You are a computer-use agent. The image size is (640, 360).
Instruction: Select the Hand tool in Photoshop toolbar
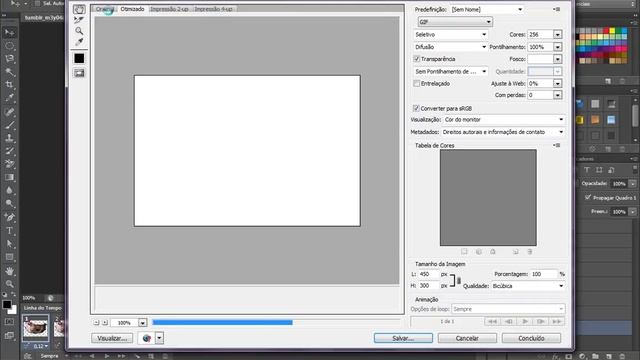(9, 271)
